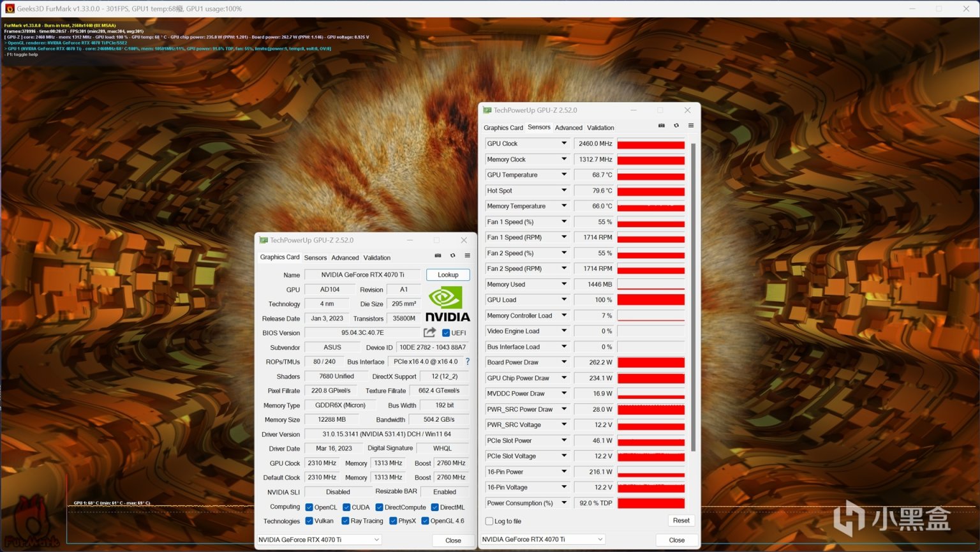Click the GPU Clock red sensor graph
Viewport: 980px width, 552px height.
[651, 144]
